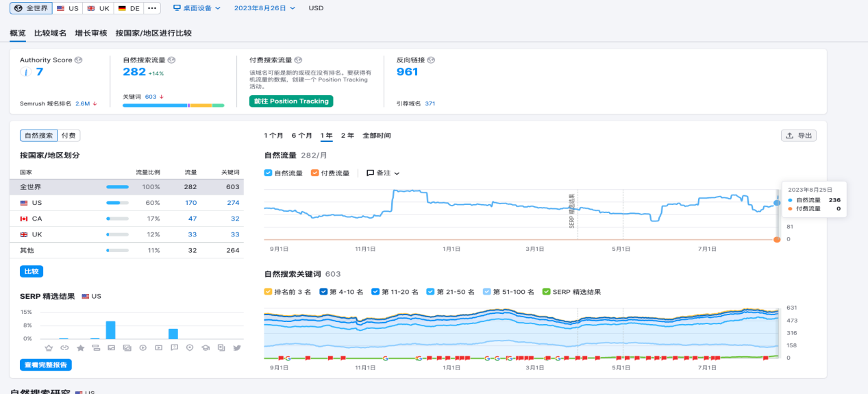Toggle the 第 4-10 名 checkbox
Screen dimensions: 868x394
pyautogui.click(x=323, y=292)
